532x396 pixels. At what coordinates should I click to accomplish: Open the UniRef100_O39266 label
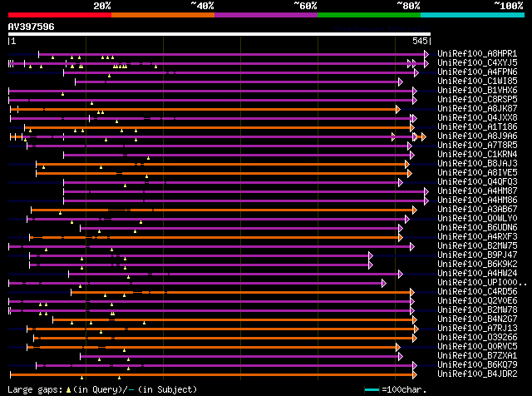pos(477,338)
